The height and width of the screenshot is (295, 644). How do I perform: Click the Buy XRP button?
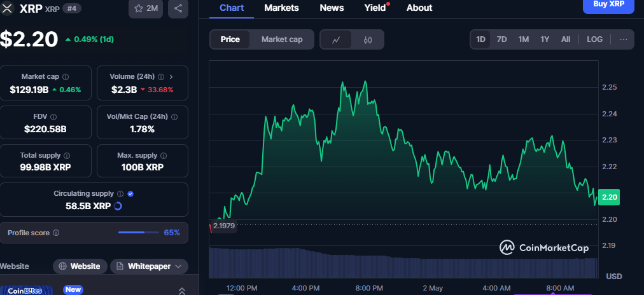608,5
